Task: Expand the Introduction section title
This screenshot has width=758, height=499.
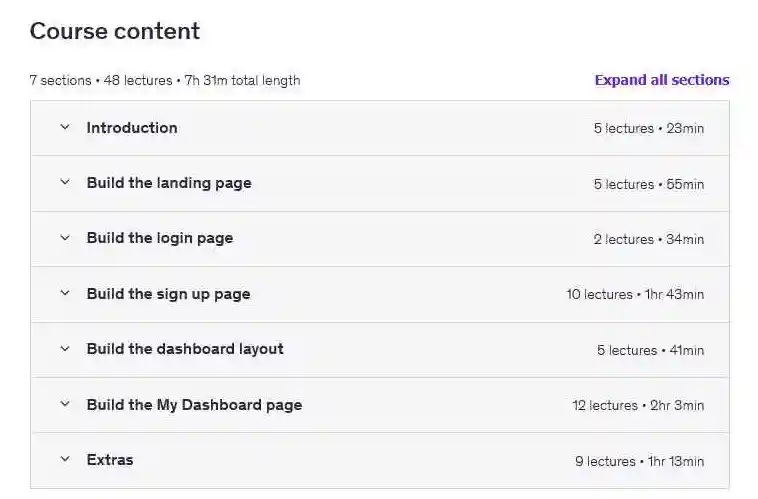Action: click(132, 128)
